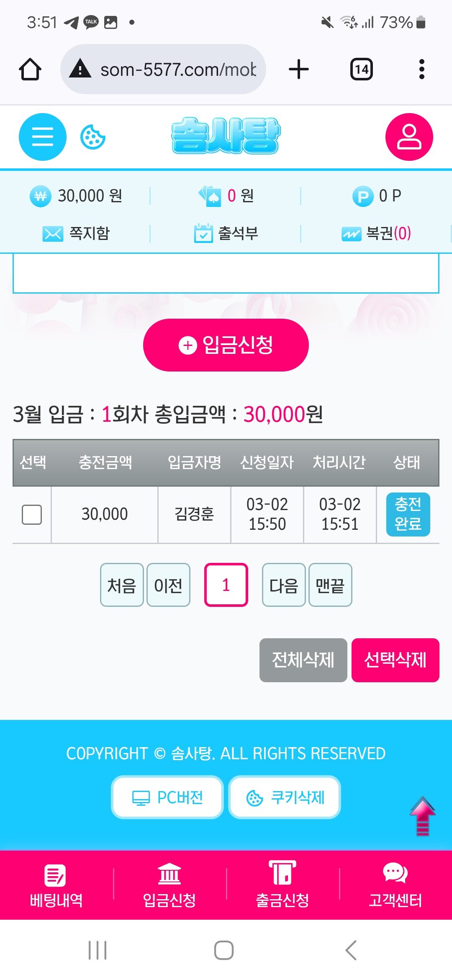Open the blue hamburger menu
The height and width of the screenshot is (980, 452).
[42, 137]
